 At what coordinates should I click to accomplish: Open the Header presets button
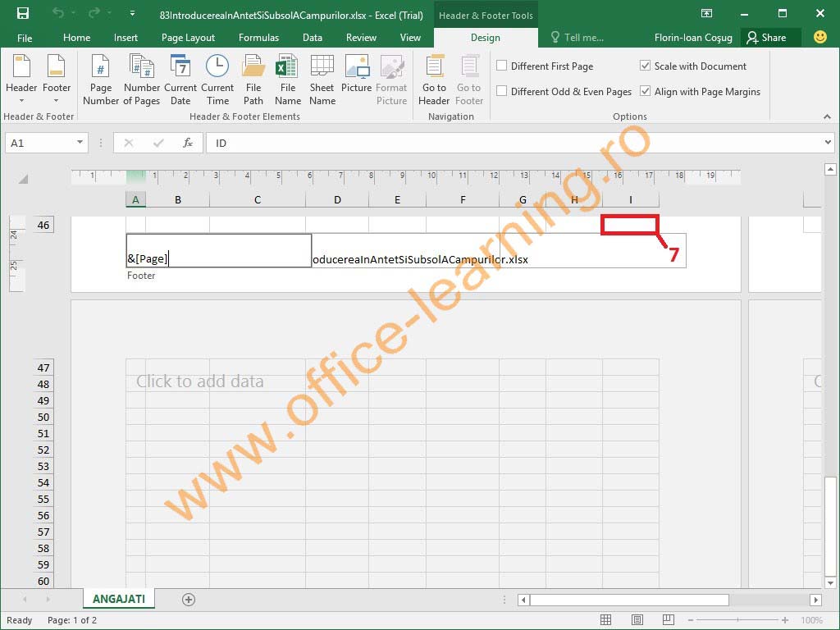[21, 80]
